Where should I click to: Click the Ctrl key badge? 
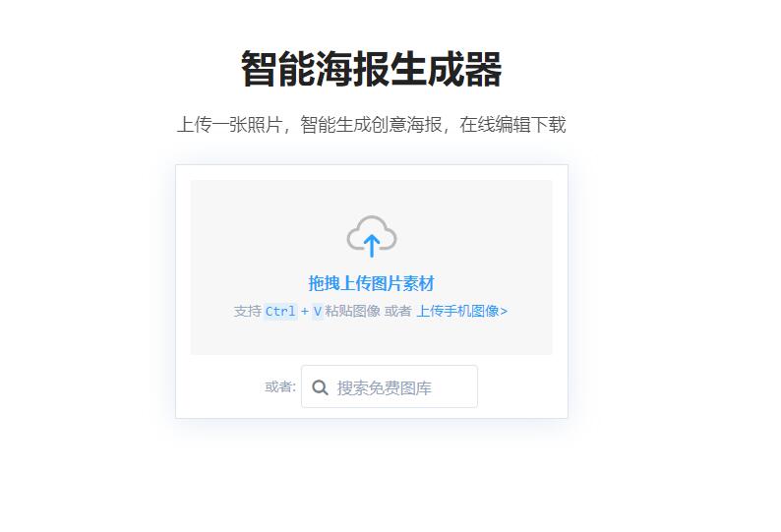280,312
